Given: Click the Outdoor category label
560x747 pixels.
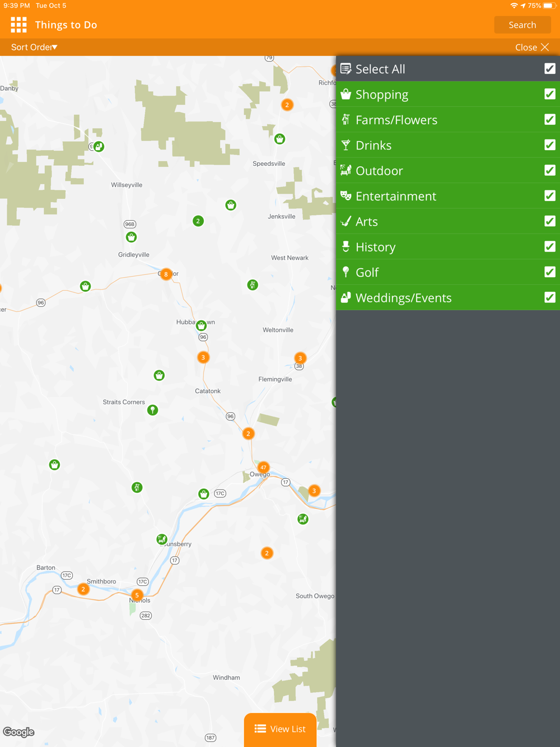Looking at the screenshot, I should (379, 171).
